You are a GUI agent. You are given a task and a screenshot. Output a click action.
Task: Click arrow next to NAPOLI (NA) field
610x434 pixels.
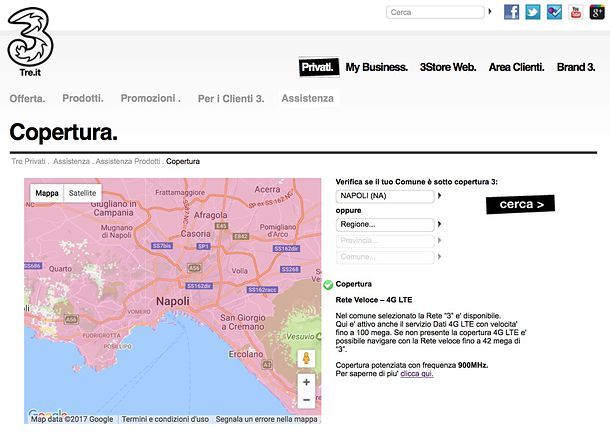439,196
